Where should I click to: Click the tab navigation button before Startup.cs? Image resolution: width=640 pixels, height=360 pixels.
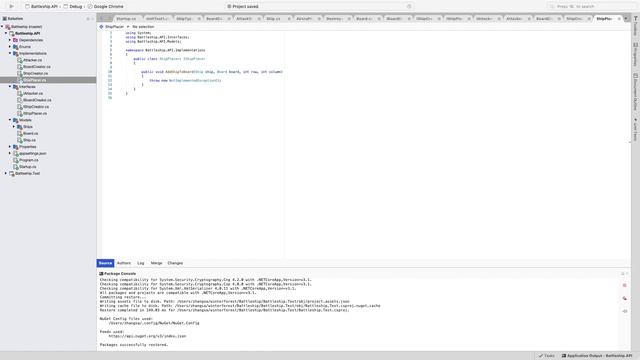[x=102, y=19]
